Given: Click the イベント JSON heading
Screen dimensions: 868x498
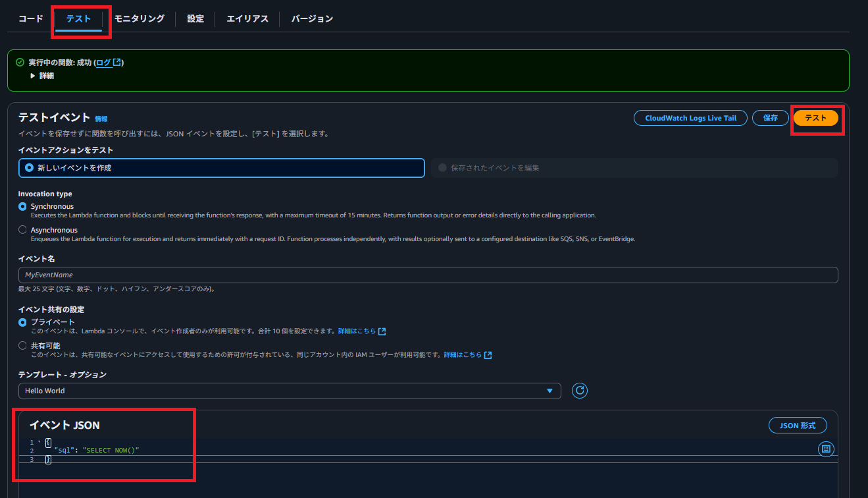Looking at the screenshot, I should click(64, 426).
